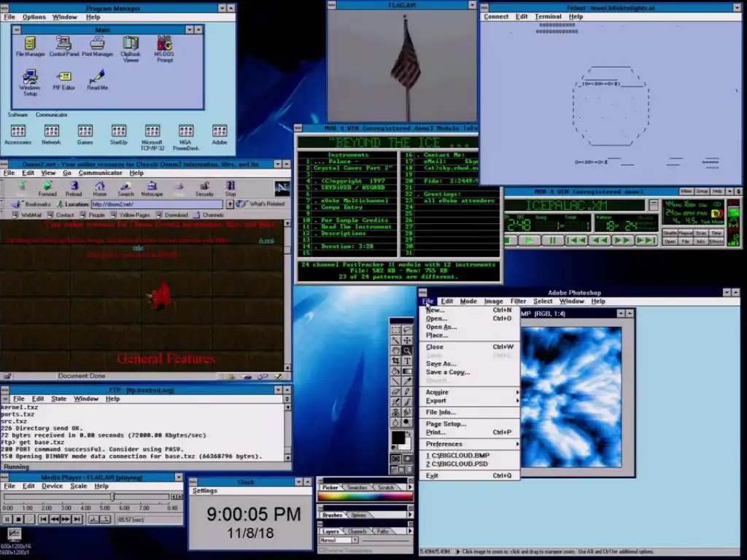Click Reload in Netscape toolbar

[x=74, y=189]
